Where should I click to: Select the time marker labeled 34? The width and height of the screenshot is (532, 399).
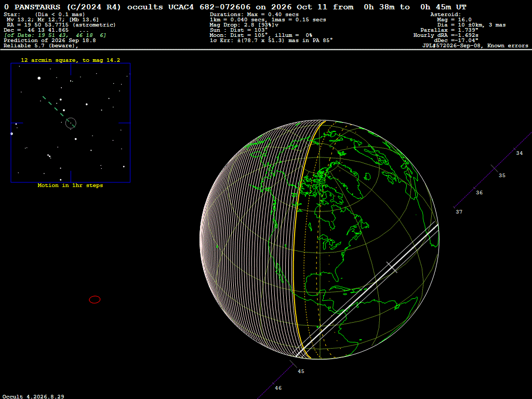(519, 153)
